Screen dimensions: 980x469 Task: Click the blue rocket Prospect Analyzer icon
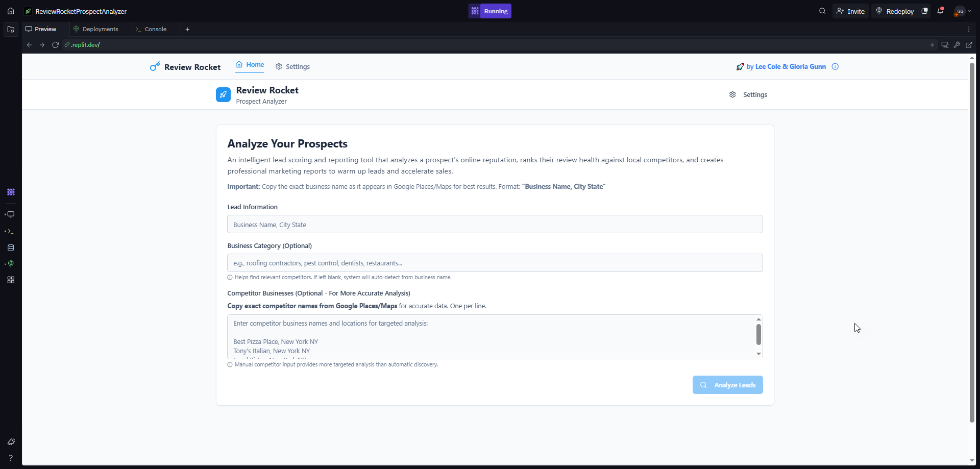coord(223,95)
